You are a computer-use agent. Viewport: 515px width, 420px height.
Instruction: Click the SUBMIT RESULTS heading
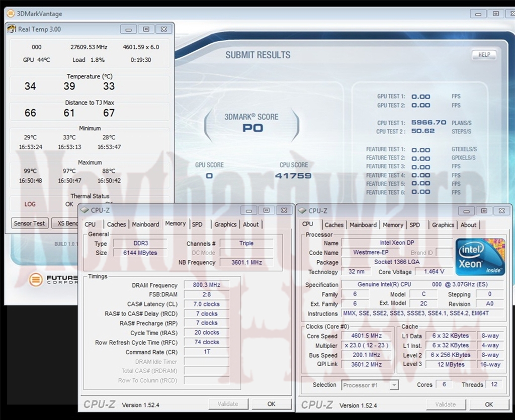258,55
